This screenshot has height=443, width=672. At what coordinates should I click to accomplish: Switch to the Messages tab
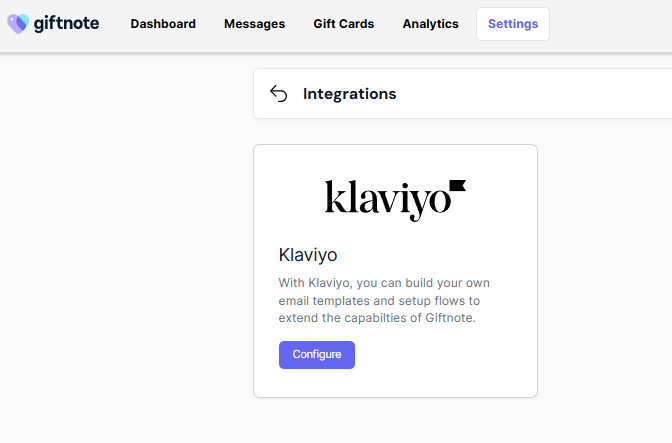255,24
